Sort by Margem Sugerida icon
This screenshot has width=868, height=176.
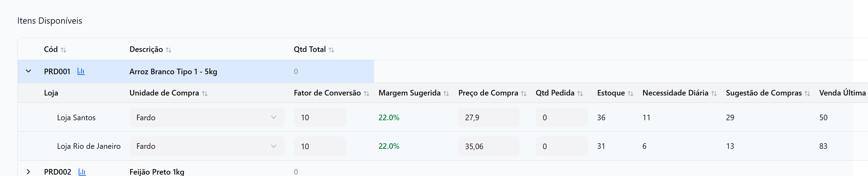pyautogui.click(x=446, y=93)
